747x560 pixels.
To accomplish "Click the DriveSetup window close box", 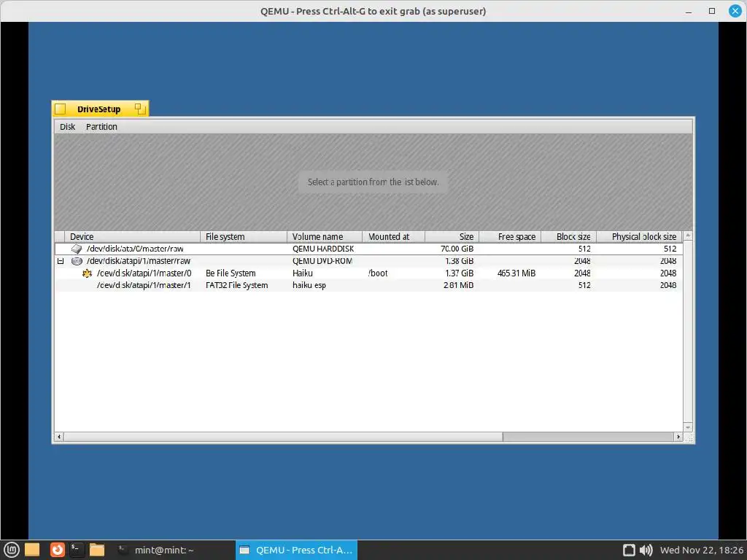I will pos(60,109).
